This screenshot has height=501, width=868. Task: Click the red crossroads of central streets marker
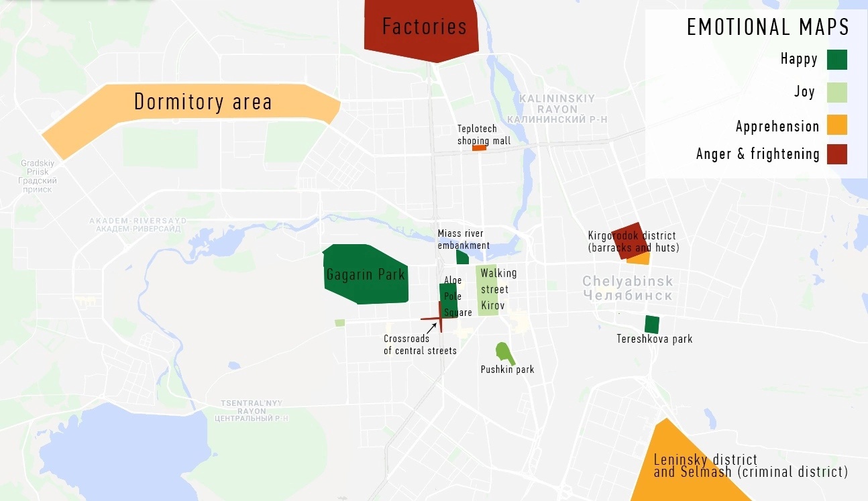point(439,318)
